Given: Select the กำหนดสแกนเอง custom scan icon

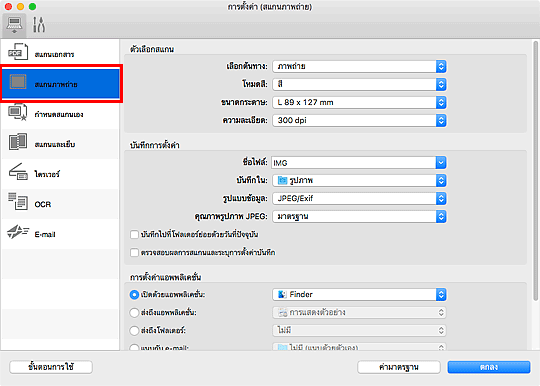Looking at the screenshot, I should [18, 112].
